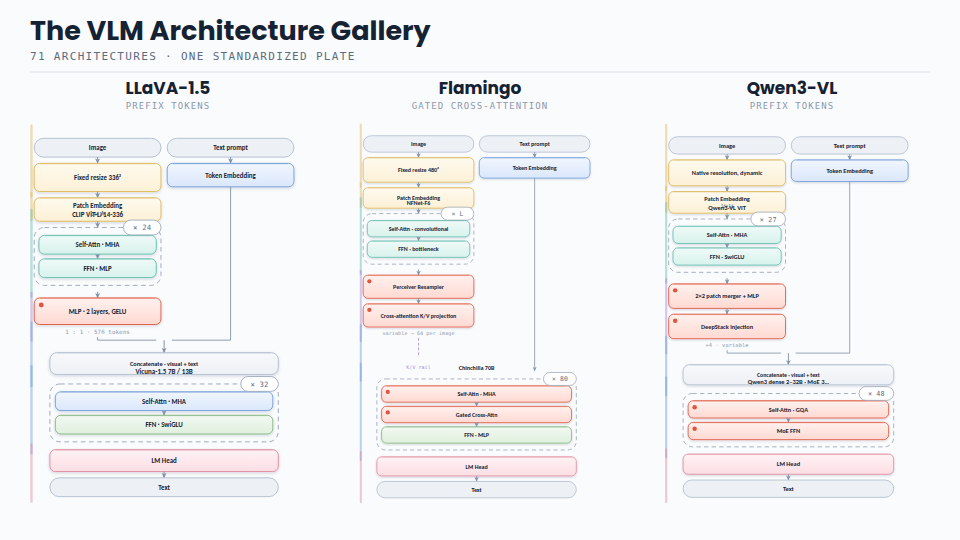Click the DeepStack injection block
The image size is (960, 540).
pyautogui.click(x=727, y=327)
